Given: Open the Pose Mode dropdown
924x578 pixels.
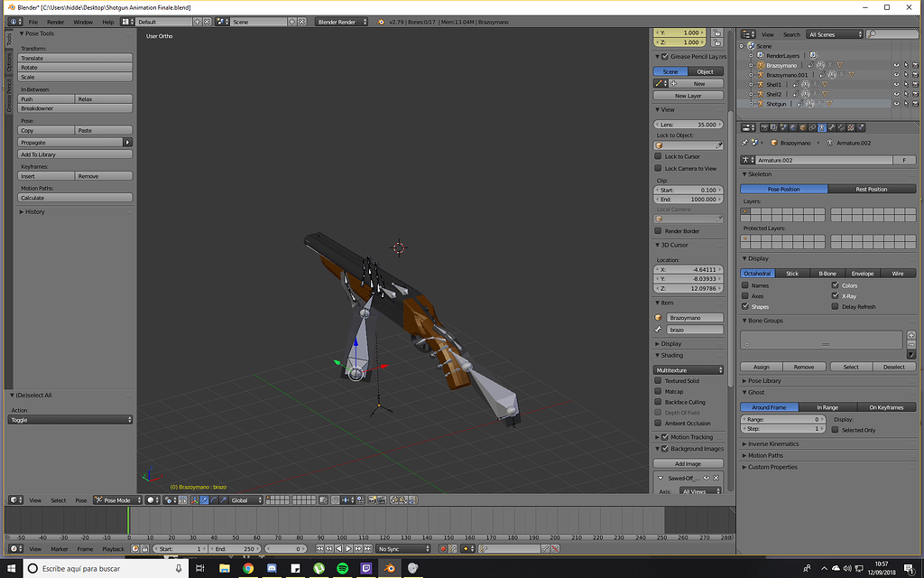Looking at the screenshot, I should click(118, 500).
